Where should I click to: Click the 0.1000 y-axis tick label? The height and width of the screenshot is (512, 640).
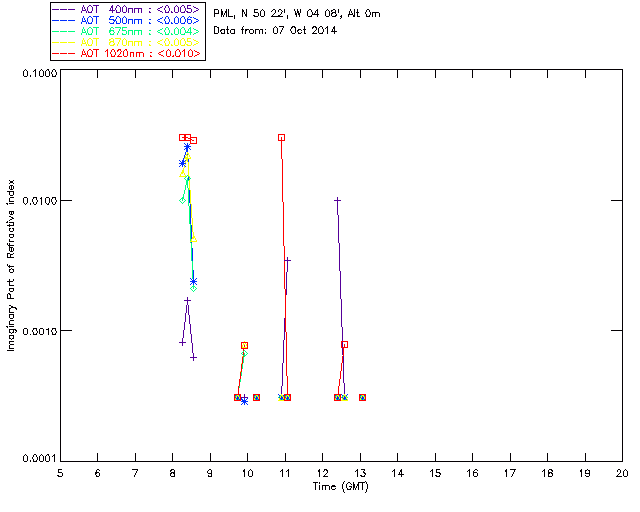click(40, 73)
